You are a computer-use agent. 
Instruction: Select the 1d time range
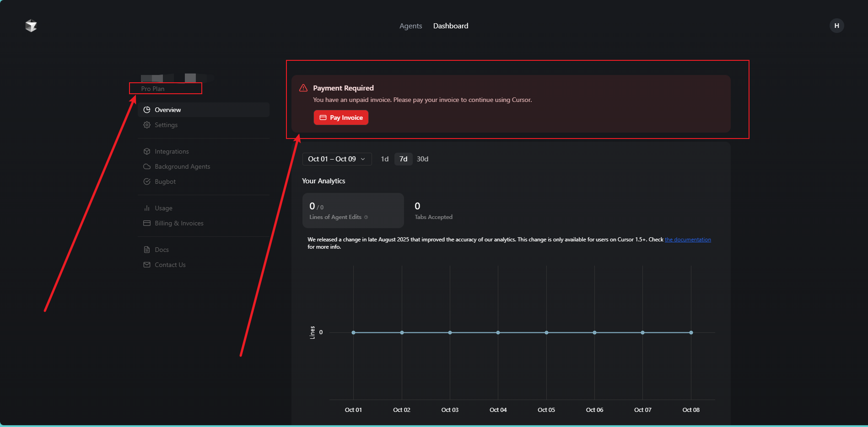(385, 159)
